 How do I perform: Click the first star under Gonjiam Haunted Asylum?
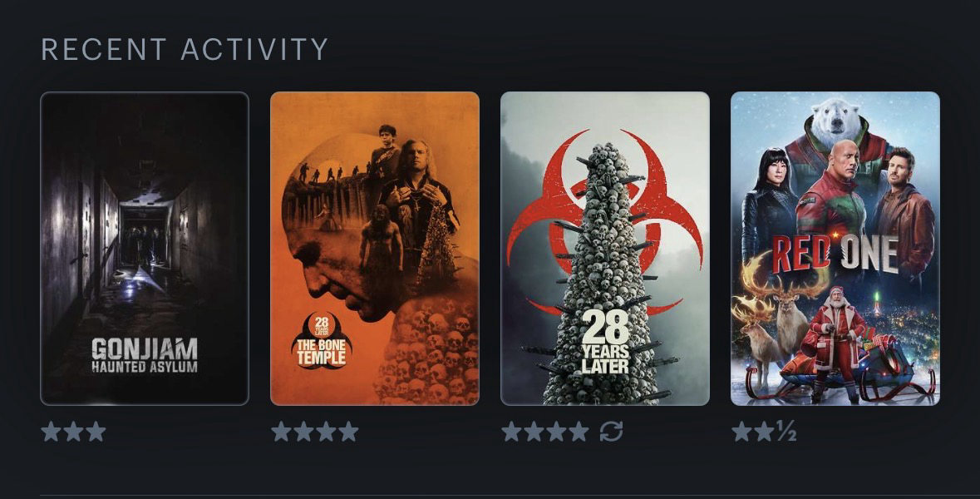click(x=52, y=432)
